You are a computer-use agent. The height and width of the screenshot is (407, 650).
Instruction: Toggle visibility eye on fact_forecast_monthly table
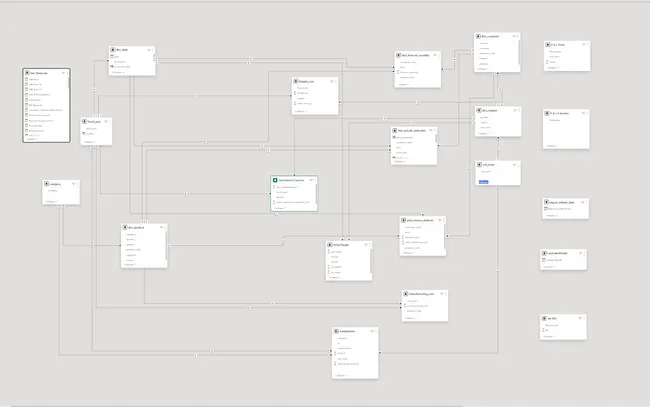pyautogui.click(x=434, y=55)
